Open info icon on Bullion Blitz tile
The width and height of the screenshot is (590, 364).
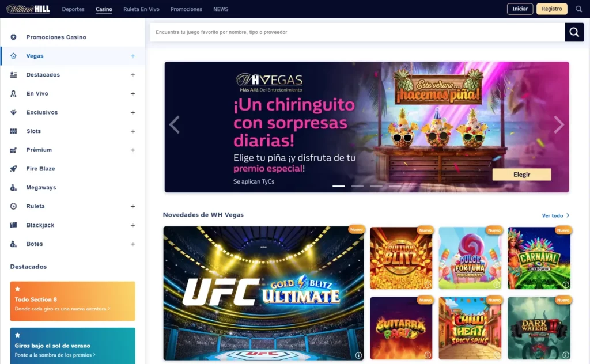[428, 285]
